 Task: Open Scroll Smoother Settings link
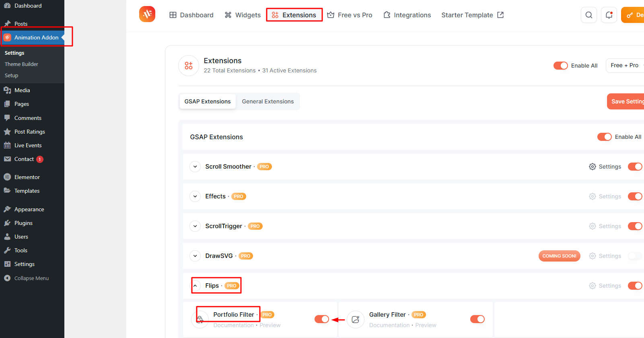605,167
